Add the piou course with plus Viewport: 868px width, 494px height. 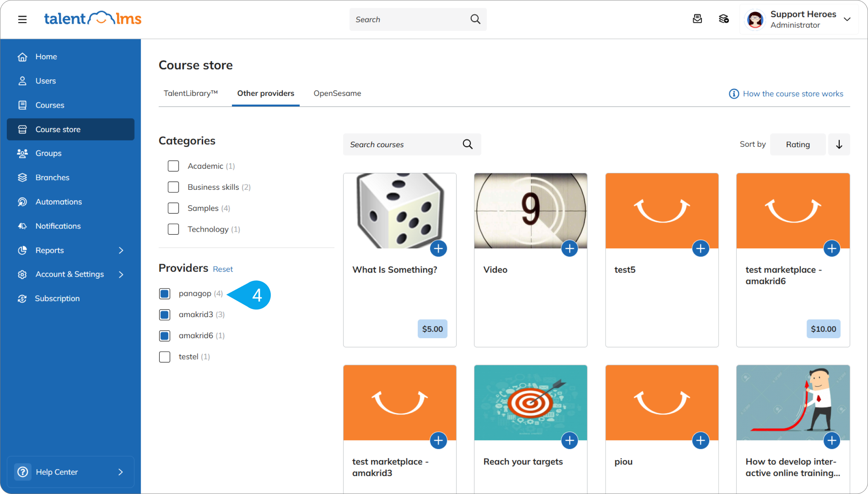coord(701,440)
